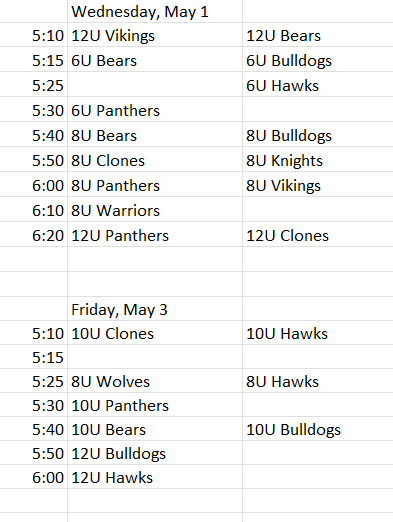393x522 pixels.
Task: Select the 8U Knights cell
Action: 318,160
